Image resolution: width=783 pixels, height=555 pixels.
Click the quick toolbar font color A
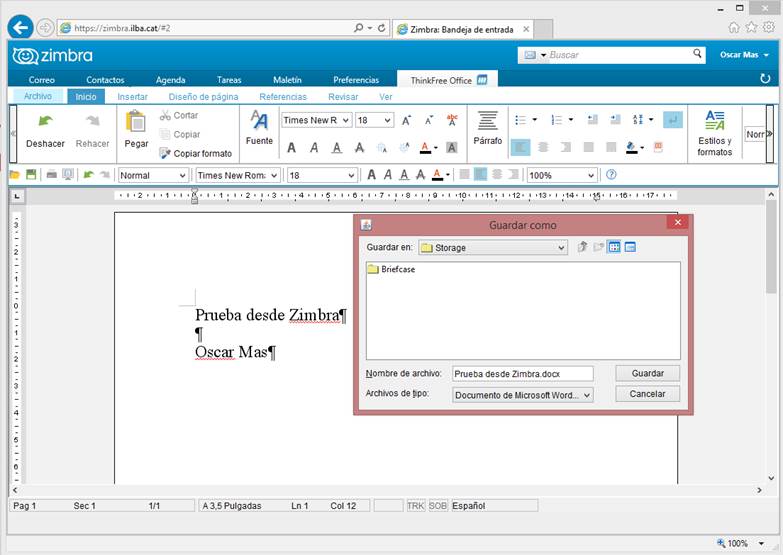tap(437, 175)
